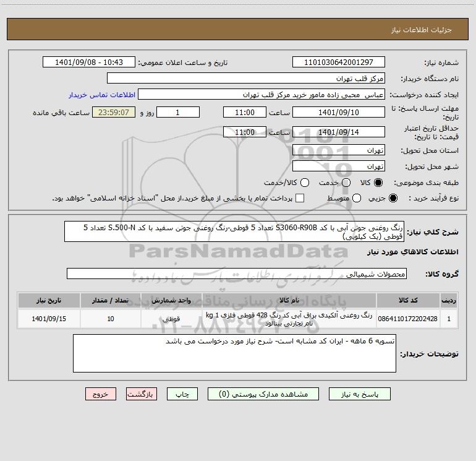The height and width of the screenshot is (461, 476).
Task: Click the تعداد / مقدار column header
Action: click(x=111, y=300)
